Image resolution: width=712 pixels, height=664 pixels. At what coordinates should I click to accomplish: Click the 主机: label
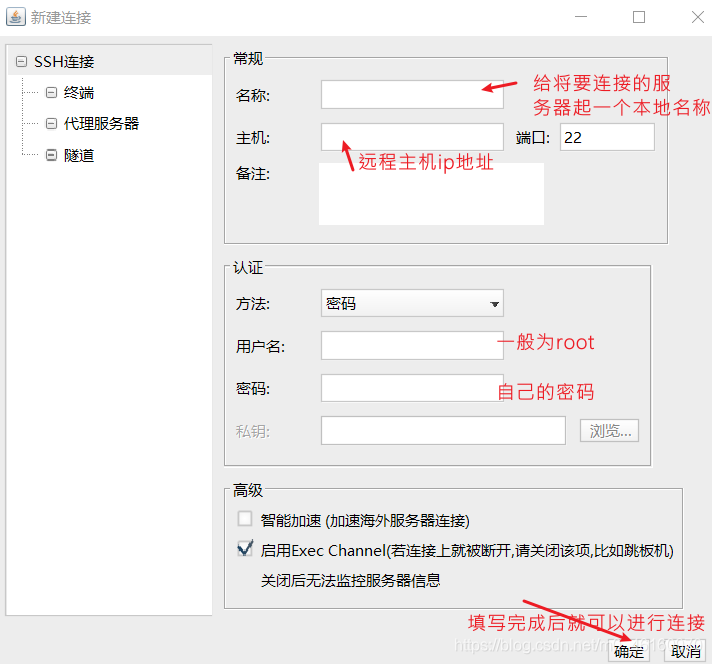[x=253, y=138]
